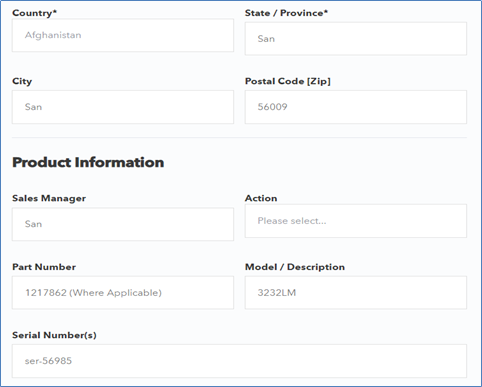Viewport: 482px width, 387px height.
Task: Click the 'Postal Code [Zip]' label
Action: click(288, 81)
